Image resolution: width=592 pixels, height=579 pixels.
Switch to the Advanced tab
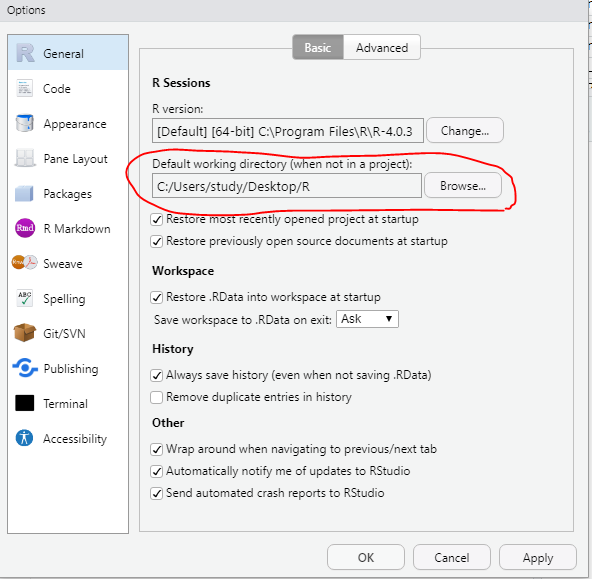(x=382, y=48)
